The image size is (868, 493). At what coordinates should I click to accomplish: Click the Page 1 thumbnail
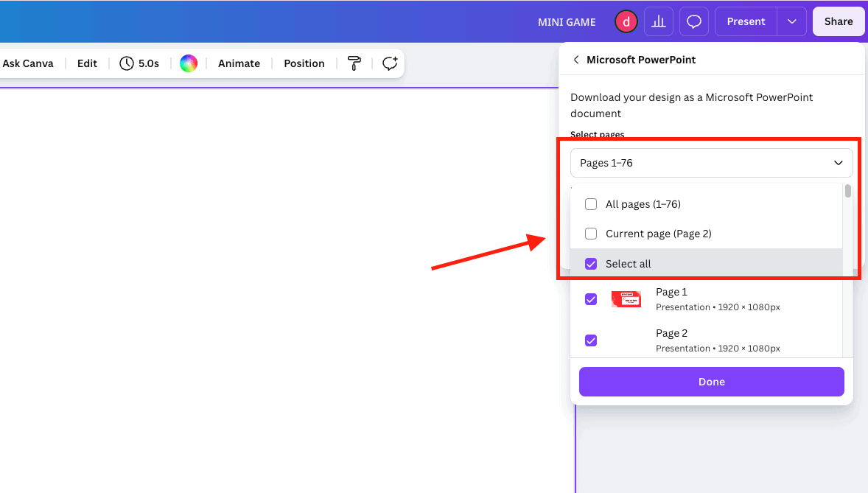(x=626, y=299)
